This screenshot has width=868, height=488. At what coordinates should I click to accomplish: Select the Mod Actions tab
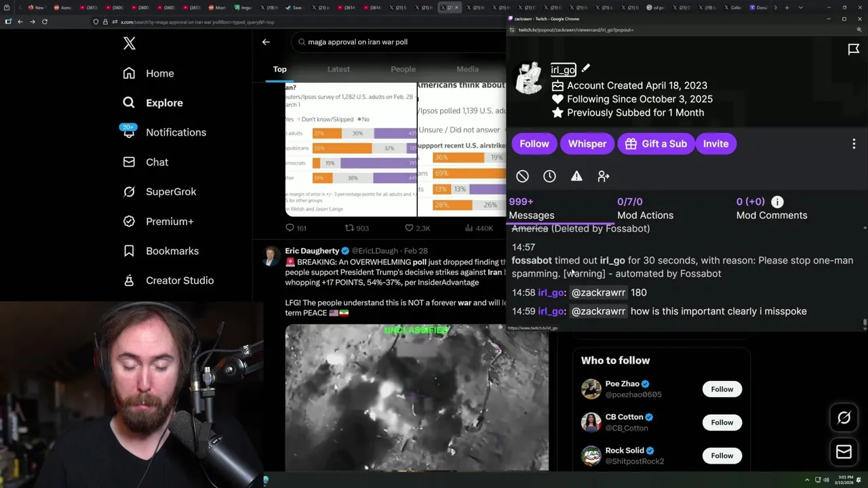click(645, 208)
